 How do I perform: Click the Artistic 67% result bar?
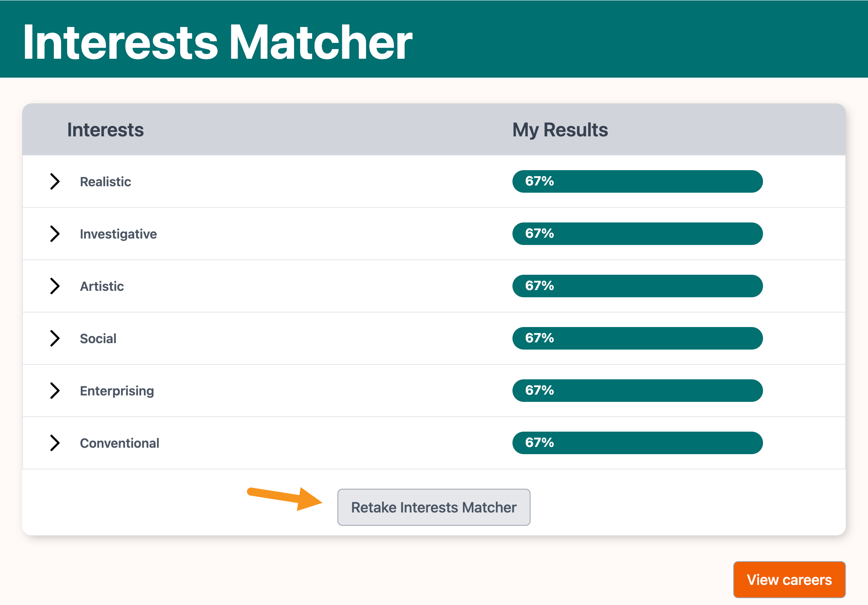click(x=637, y=286)
